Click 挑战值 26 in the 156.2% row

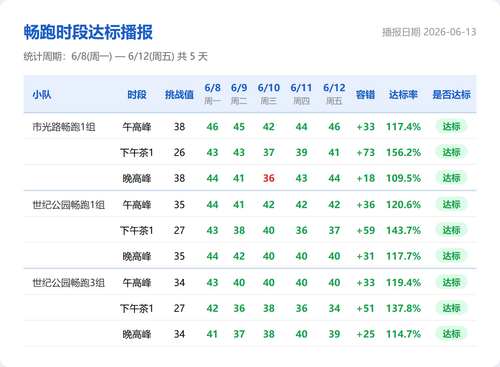[179, 152]
